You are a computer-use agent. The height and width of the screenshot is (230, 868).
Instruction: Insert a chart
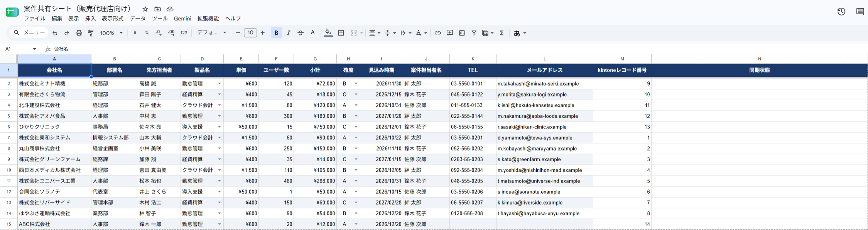(462, 33)
